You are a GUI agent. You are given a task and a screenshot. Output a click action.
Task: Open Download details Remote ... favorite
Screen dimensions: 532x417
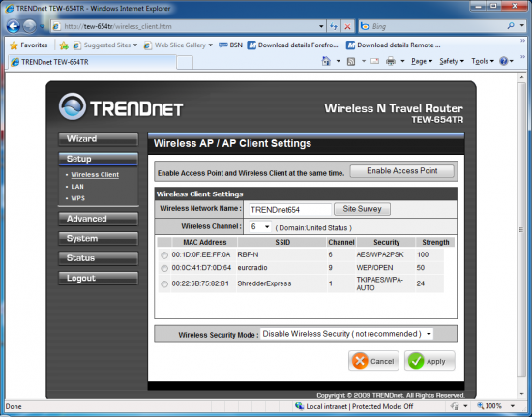394,45
